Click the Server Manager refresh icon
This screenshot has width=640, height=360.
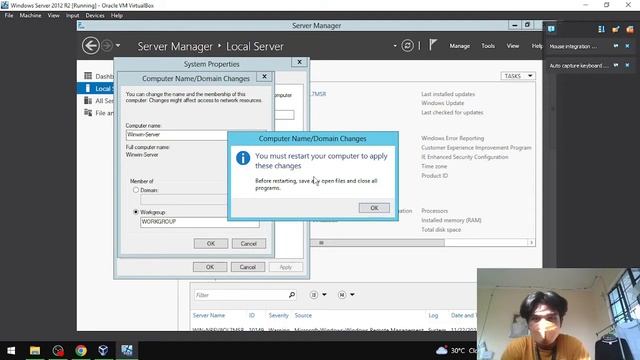[x=407, y=45]
